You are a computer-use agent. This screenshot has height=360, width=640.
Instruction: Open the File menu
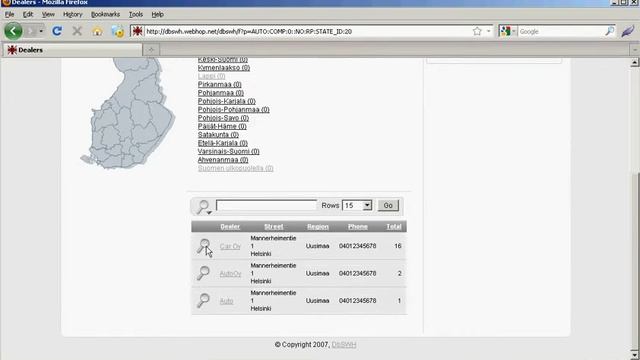coord(9,14)
